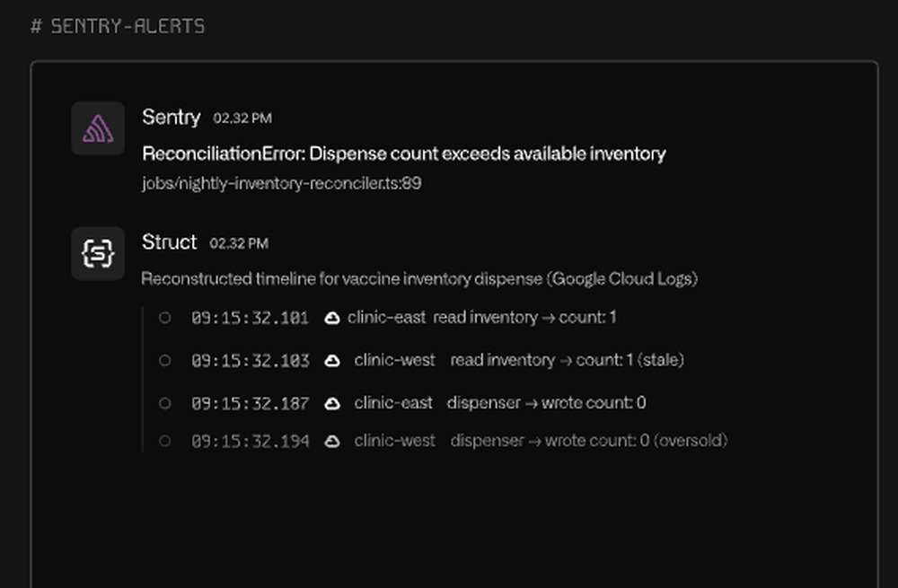Select the radio marker for the 09:15:32.101 event

(164, 316)
